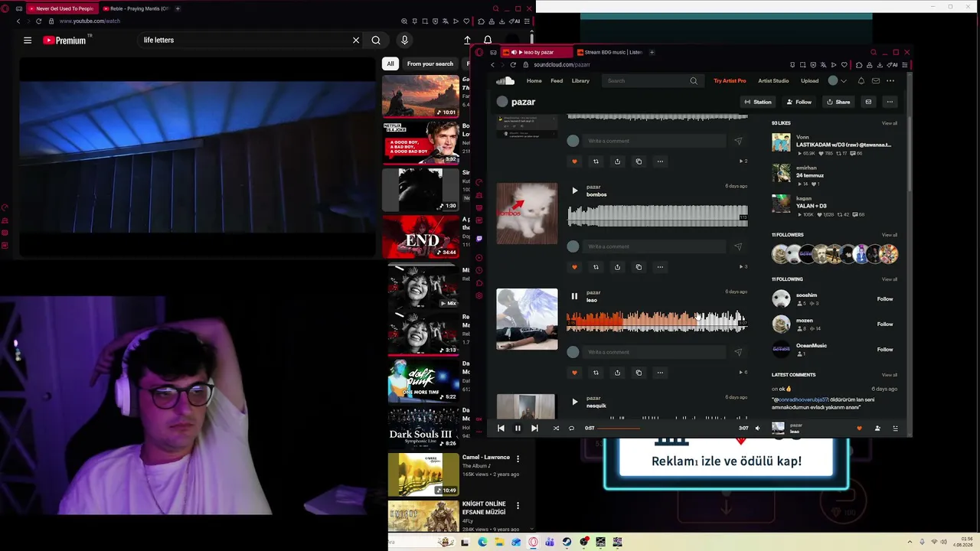Viewport: 980px width, 551px height.
Task: Seek within the bombos track waveform
Action: [x=657, y=216]
